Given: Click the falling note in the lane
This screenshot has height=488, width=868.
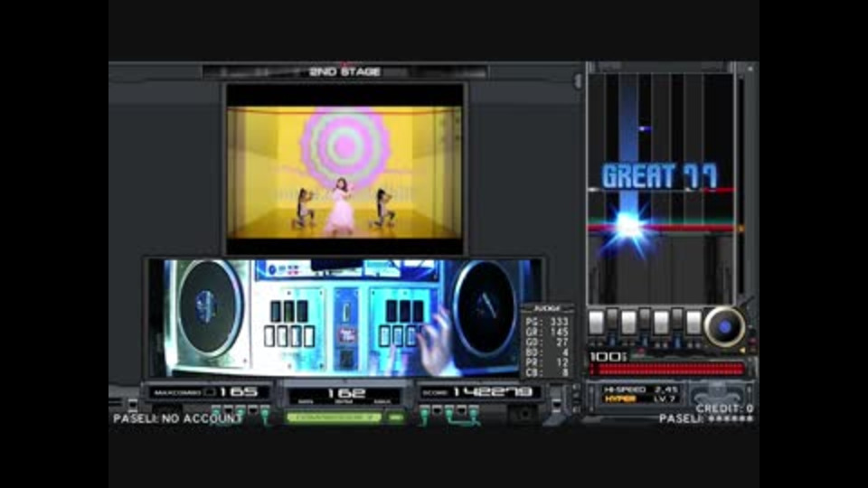Looking at the screenshot, I should coord(643,129).
